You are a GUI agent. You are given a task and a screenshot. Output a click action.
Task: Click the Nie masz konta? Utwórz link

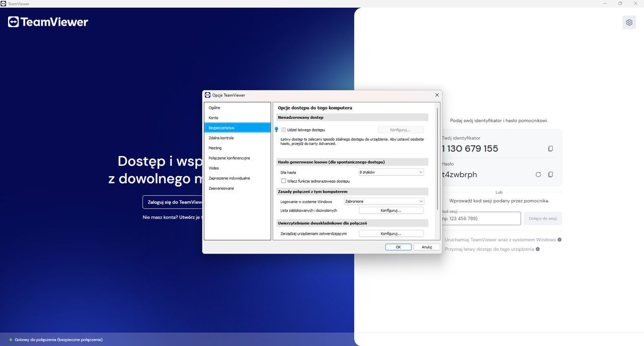[173, 218]
